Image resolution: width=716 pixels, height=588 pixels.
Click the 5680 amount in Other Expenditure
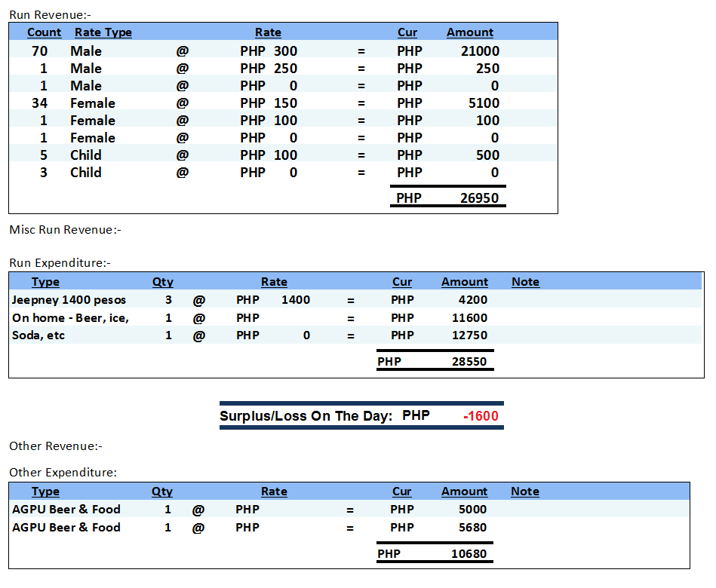[472, 528]
